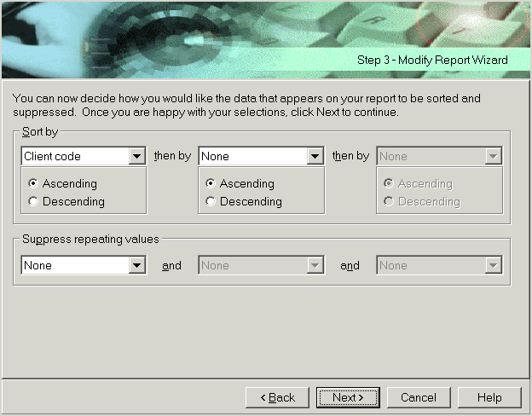Click the middle disabled suppress values dropdown
The image size is (532, 416).
[x=261, y=266]
